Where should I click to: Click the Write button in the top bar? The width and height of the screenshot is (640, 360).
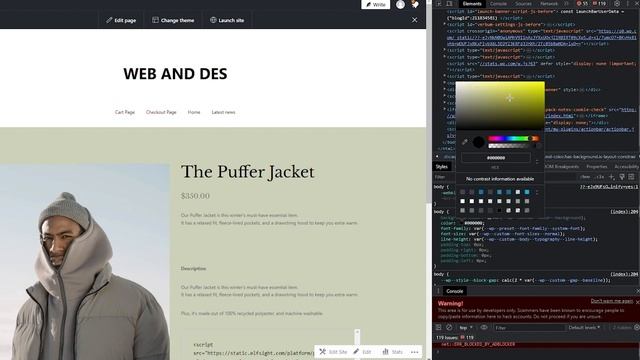(376, 4)
